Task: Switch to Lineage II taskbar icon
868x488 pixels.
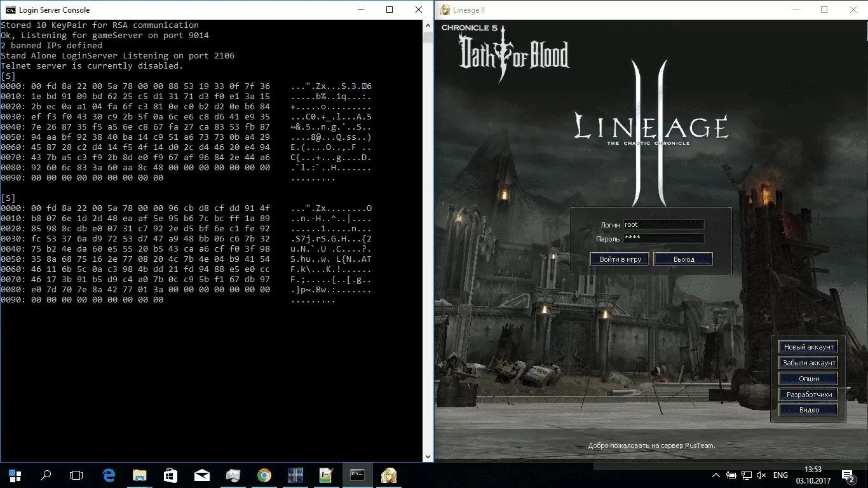Action: click(x=295, y=475)
